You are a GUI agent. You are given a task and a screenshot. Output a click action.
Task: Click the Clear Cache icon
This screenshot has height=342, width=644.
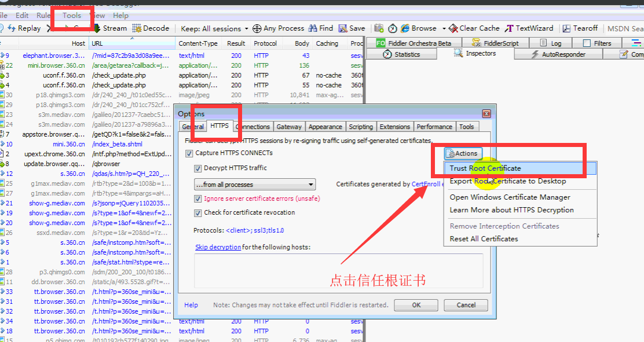[x=453, y=28]
